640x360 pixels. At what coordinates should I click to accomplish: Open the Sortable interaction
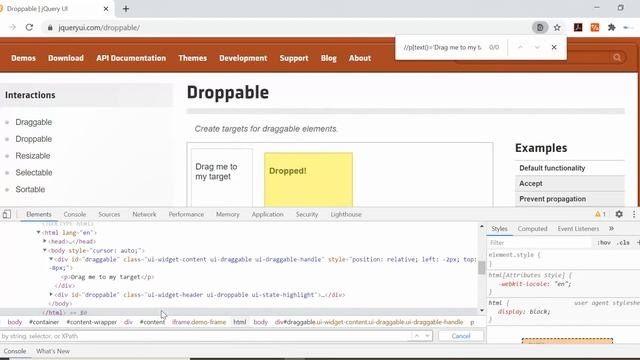(x=30, y=189)
